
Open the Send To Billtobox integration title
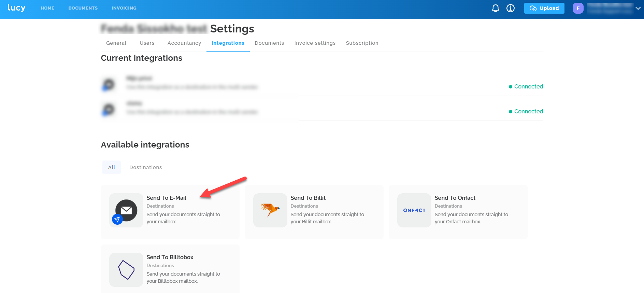tap(170, 257)
